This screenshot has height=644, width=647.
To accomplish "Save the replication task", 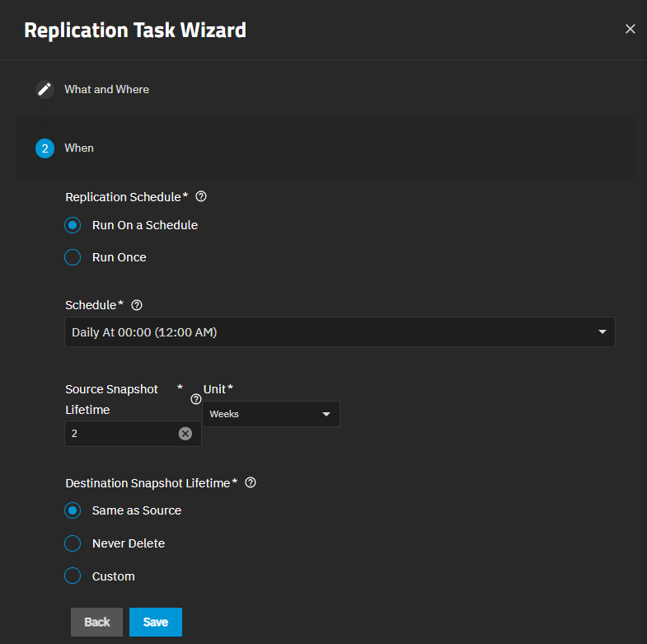I will coord(156,622).
